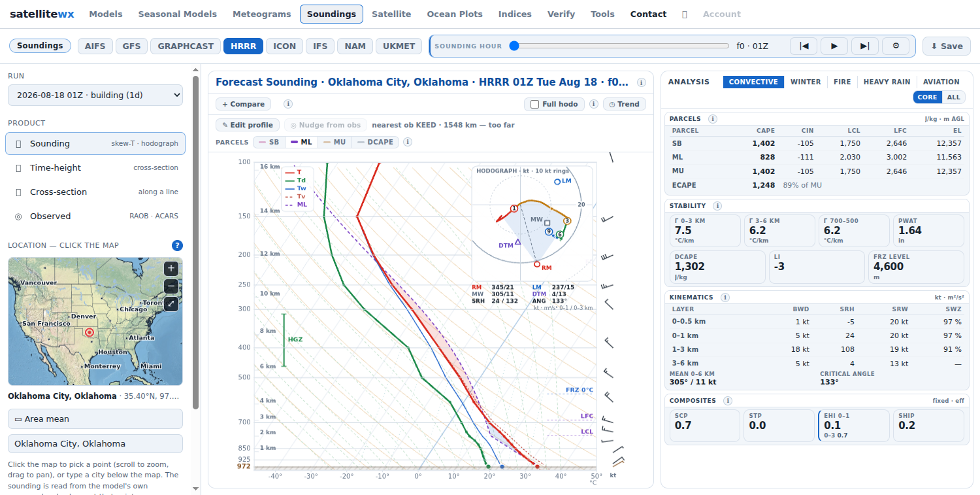
Task: Zoom out on the location map
Action: coord(171,286)
